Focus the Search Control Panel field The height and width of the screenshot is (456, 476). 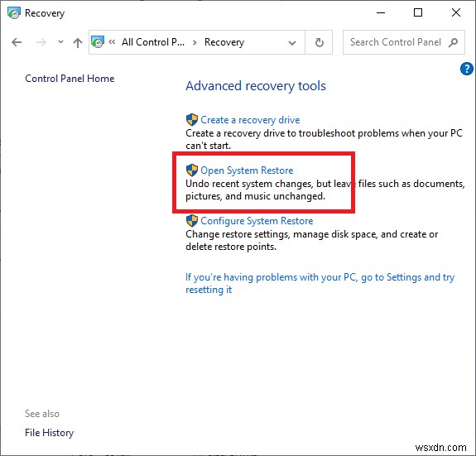pyautogui.click(x=404, y=42)
